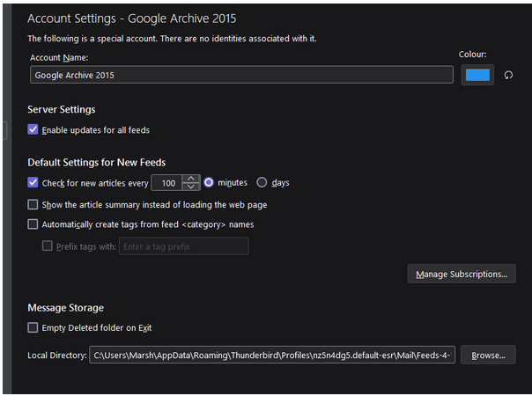Image resolution: width=532 pixels, height=396 pixels.
Task: Enable Show the article summary option
Action: tap(33, 204)
